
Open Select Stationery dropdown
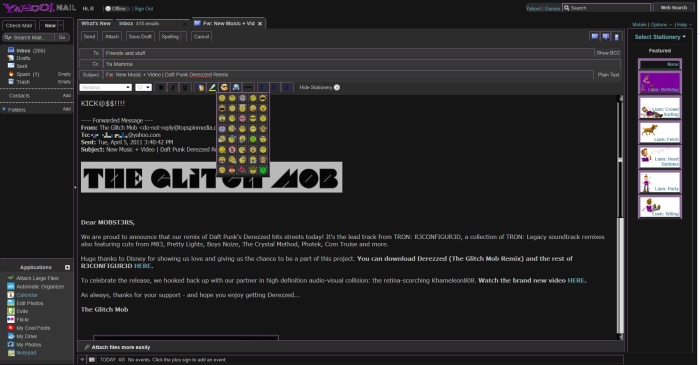(x=660, y=37)
